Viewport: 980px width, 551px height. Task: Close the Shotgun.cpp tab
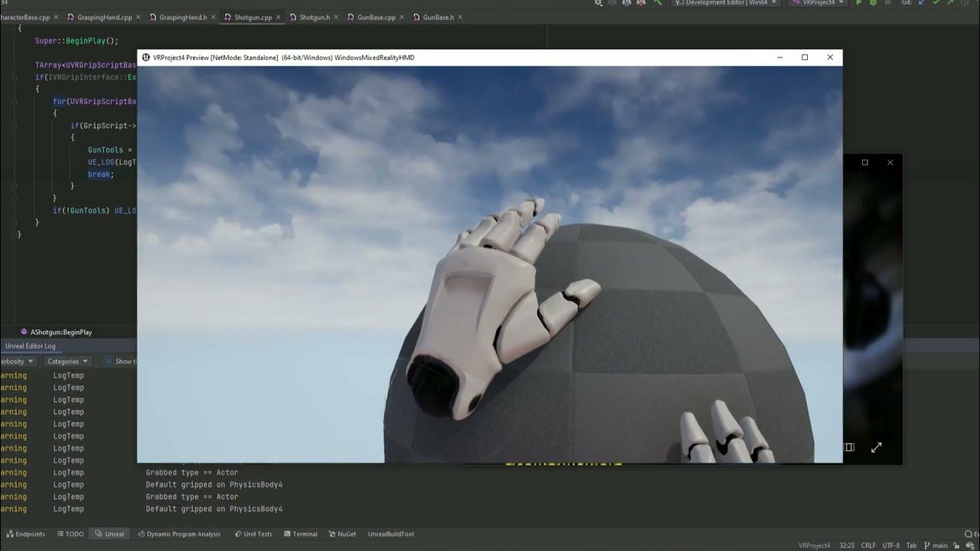277,17
